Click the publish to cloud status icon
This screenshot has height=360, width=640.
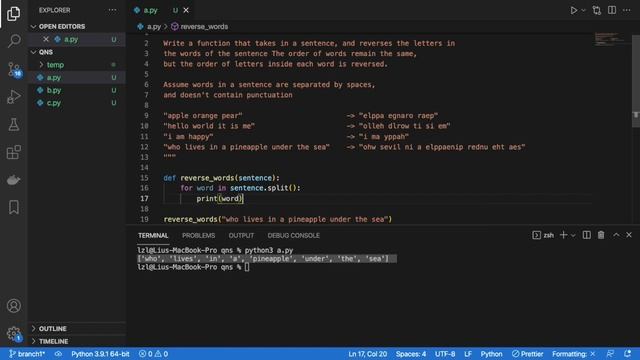click(x=58, y=354)
